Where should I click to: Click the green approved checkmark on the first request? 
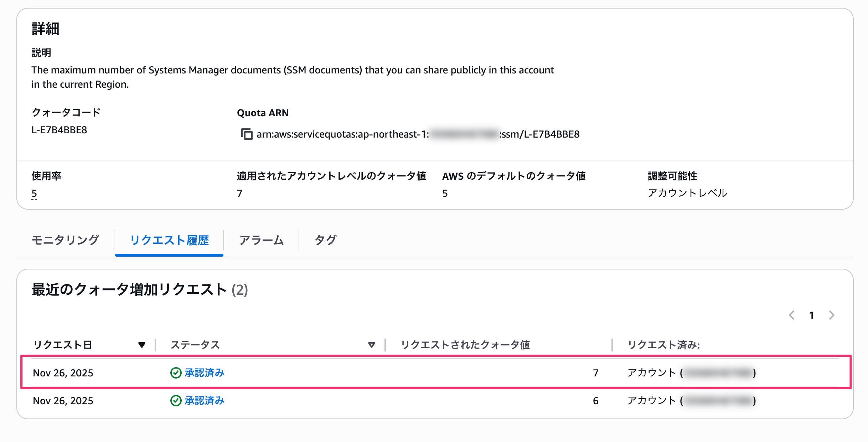pos(175,373)
